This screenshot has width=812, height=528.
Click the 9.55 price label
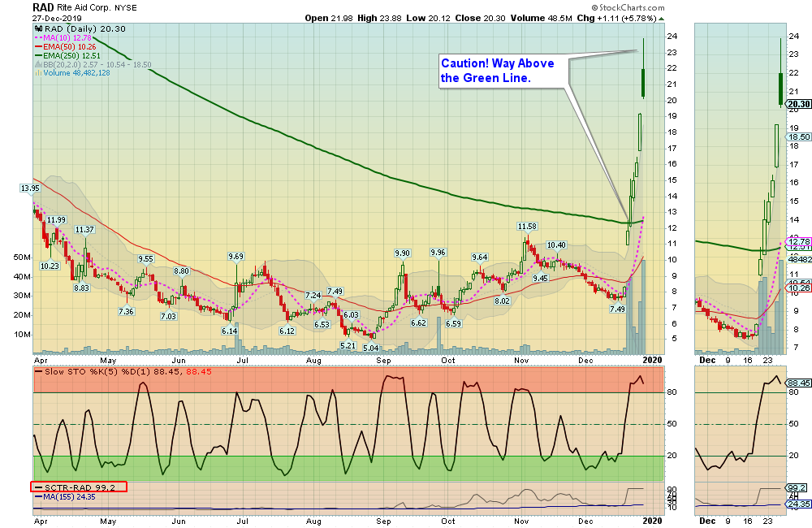pos(145,259)
